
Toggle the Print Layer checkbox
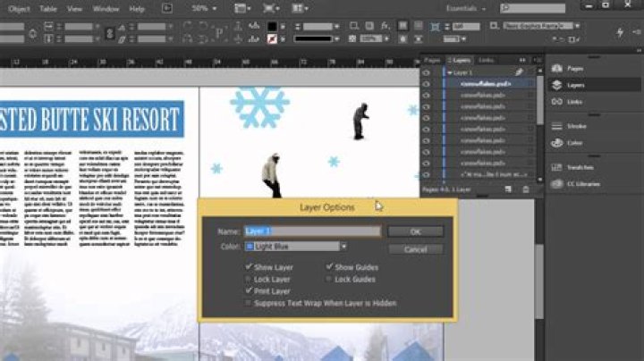249,290
